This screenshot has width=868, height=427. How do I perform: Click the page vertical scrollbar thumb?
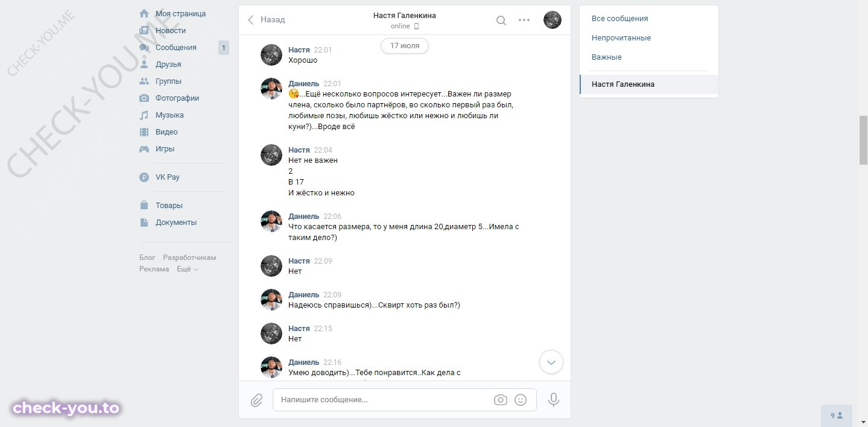coord(863,140)
